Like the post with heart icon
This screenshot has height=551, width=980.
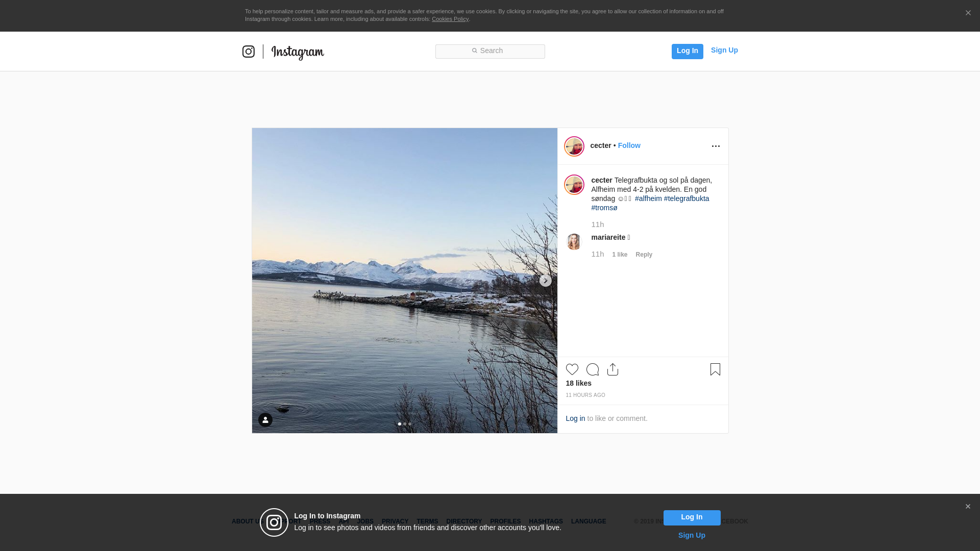coord(572,369)
